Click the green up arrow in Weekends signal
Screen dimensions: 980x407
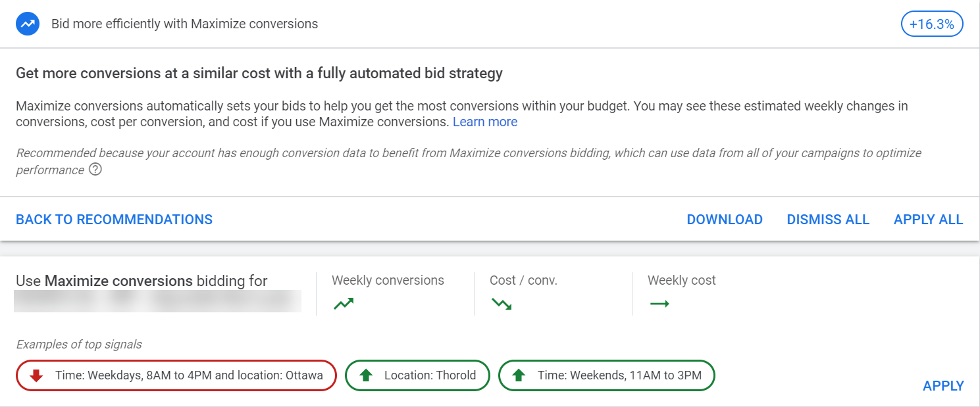coord(519,375)
